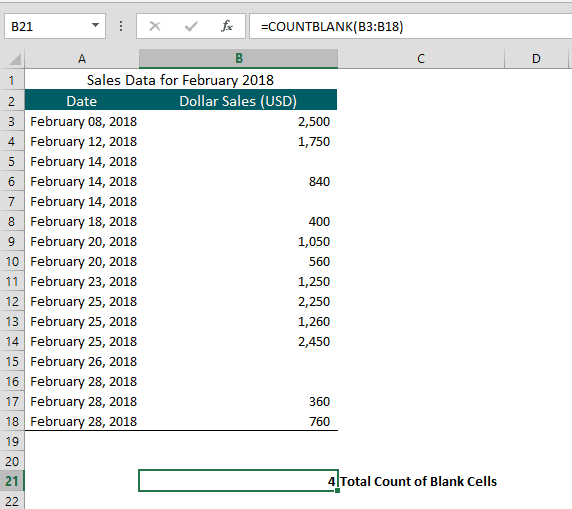This screenshot has width=572, height=509.
Task: Select row 1 header
Action: point(12,80)
